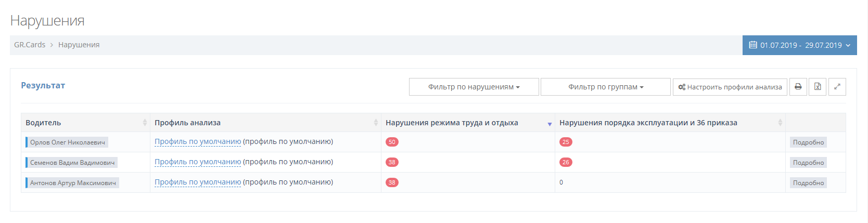This screenshot has height=223, width=868.
Task: Export results with the Excel icon
Action: point(818,87)
